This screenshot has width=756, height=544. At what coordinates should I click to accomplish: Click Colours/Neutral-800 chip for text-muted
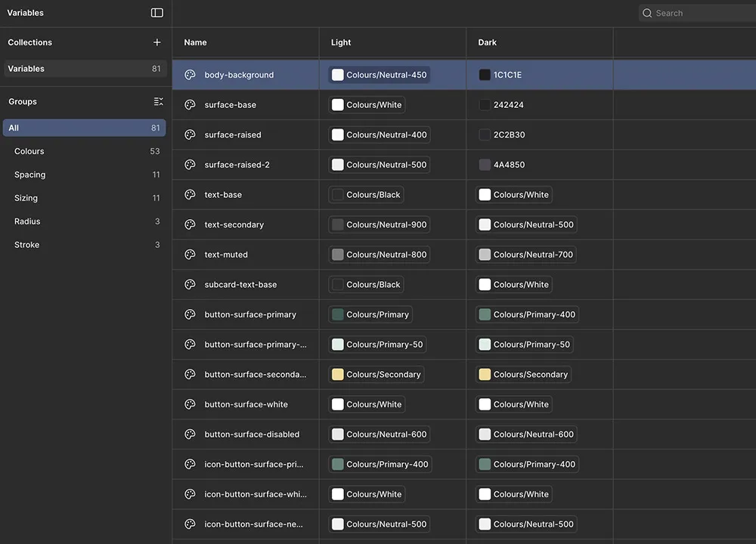coord(380,255)
